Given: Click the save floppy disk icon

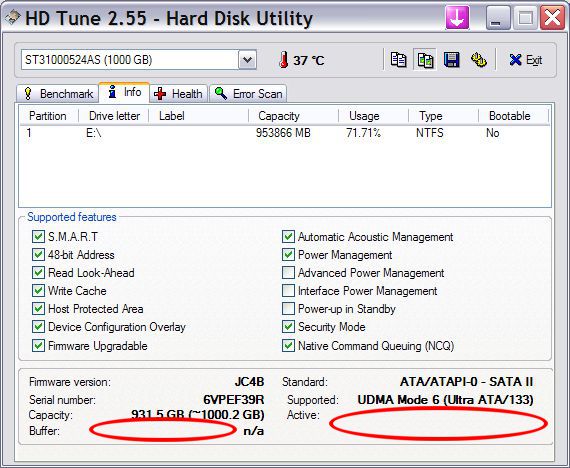Looking at the screenshot, I should pyautogui.click(x=451, y=60).
